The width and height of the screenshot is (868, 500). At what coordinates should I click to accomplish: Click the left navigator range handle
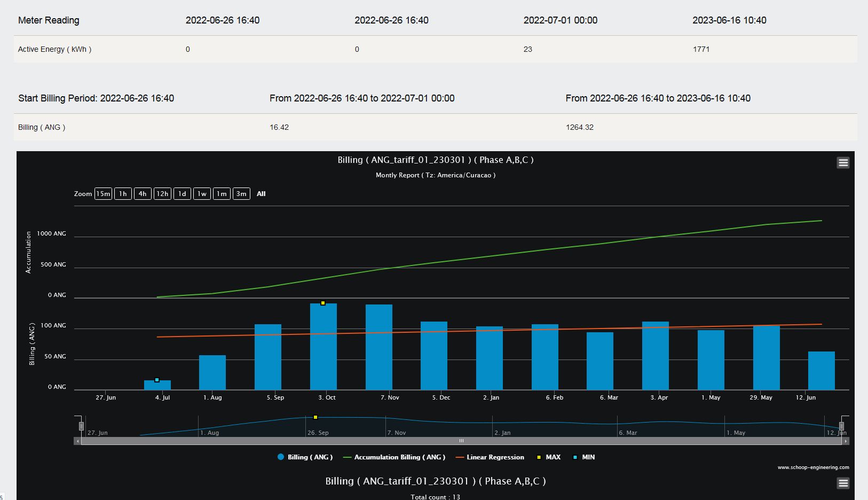tap(81, 426)
